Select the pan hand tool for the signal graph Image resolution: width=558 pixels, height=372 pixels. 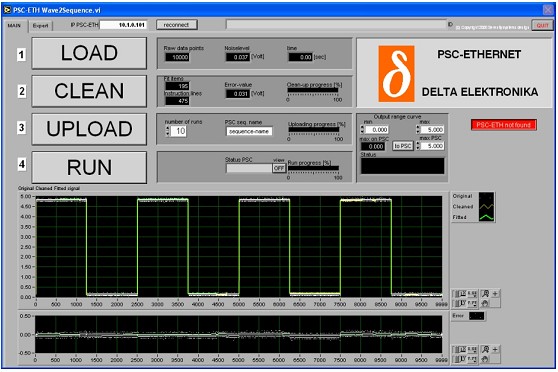[485, 303]
